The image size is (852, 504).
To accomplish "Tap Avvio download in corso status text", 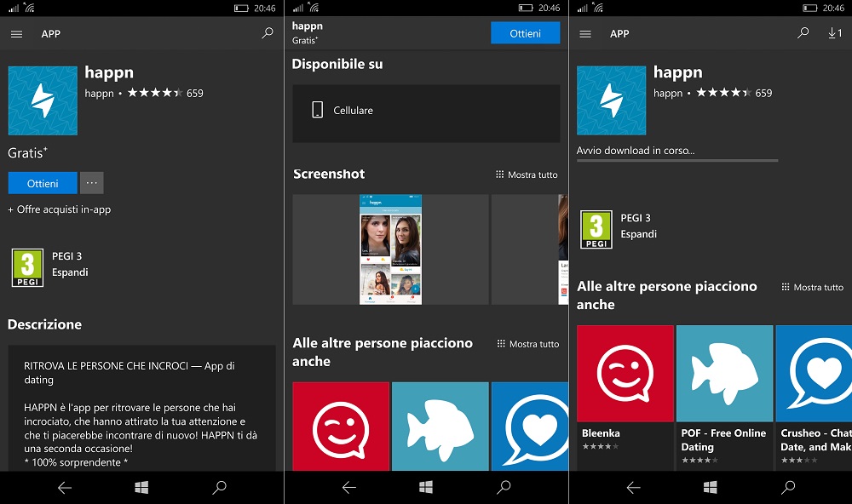I will pyautogui.click(x=636, y=151).
